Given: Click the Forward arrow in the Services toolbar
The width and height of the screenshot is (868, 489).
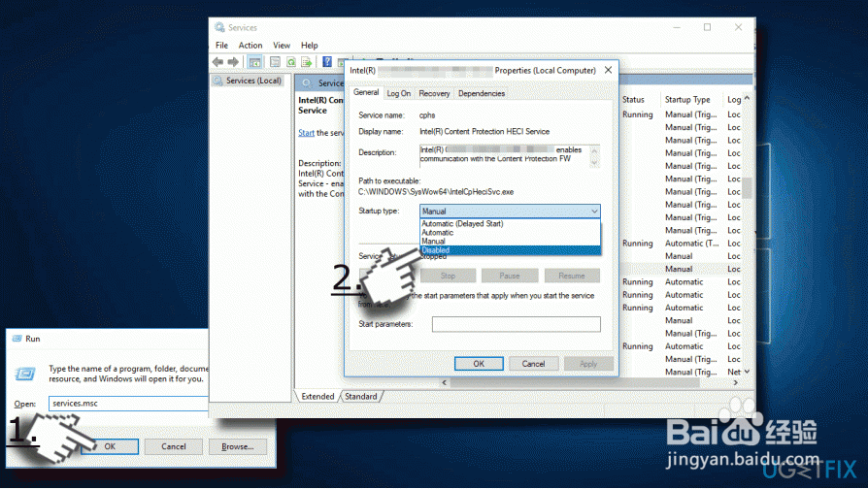Looking at the screenshot, I should click(x=234, y=62).
